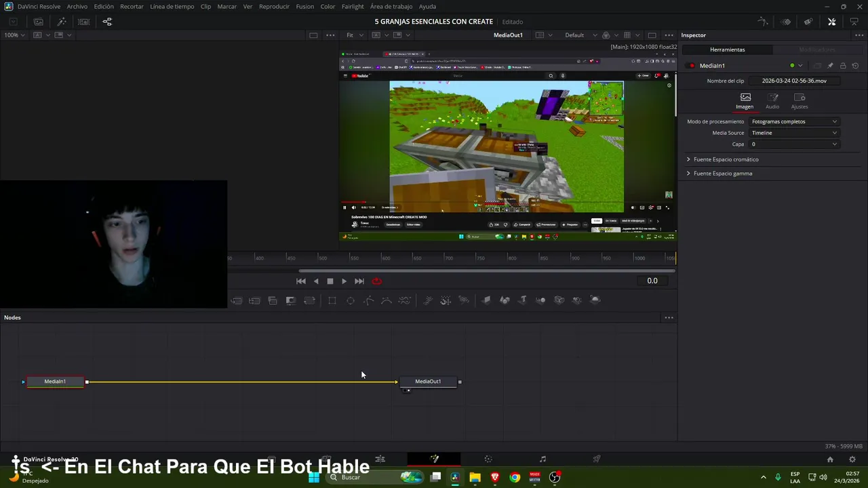
Task: Add an Image Plane 3D node
Action: 486,300
